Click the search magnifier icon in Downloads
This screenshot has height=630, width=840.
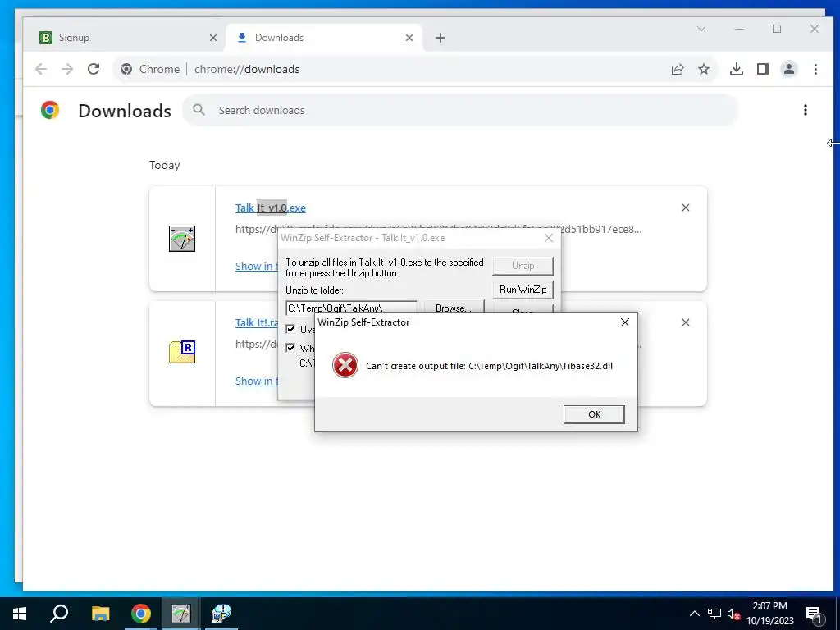(199, 110)
